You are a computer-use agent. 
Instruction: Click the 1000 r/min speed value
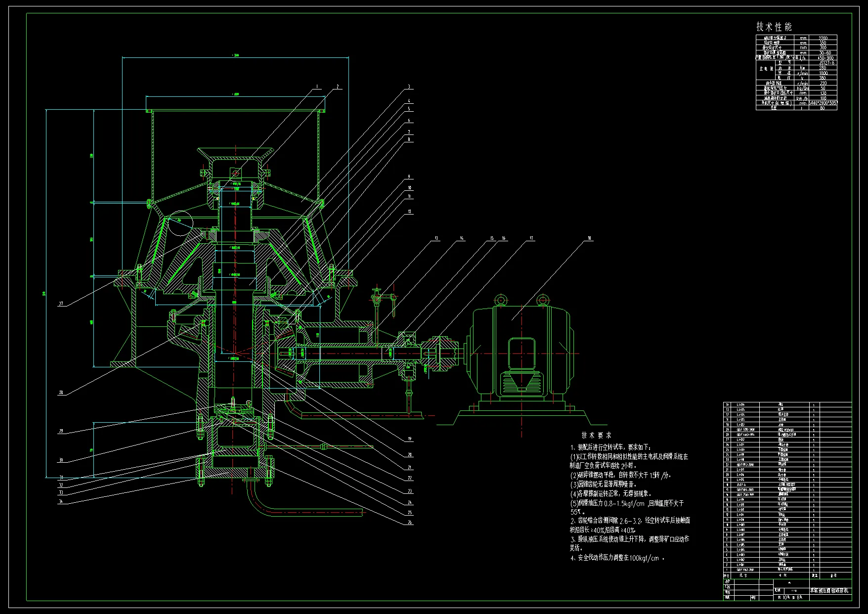pyautogui.click(x=823, y=73)
